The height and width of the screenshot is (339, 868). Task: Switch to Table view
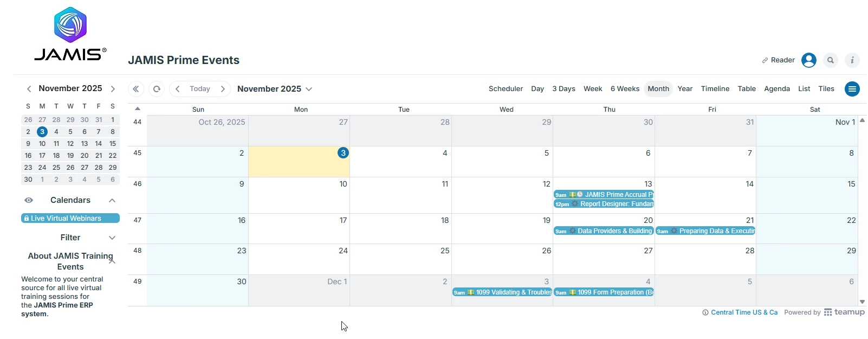coord(747,89)
